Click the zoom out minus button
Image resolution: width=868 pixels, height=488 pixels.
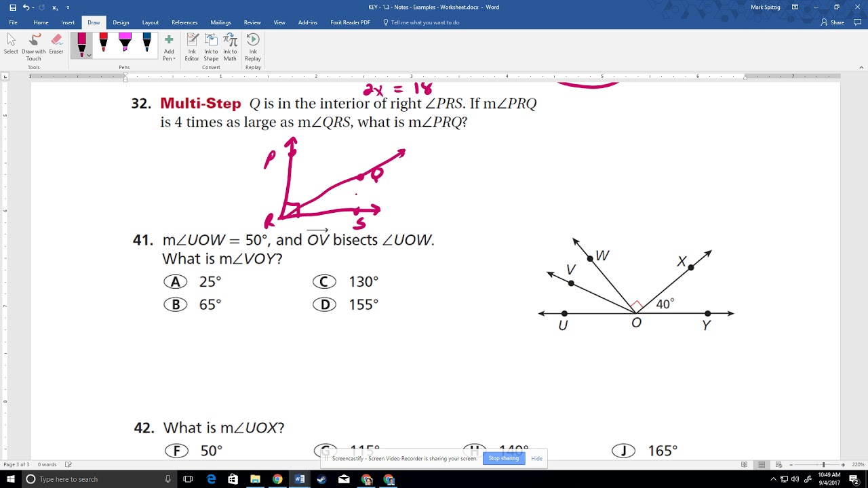pos(791,464)
